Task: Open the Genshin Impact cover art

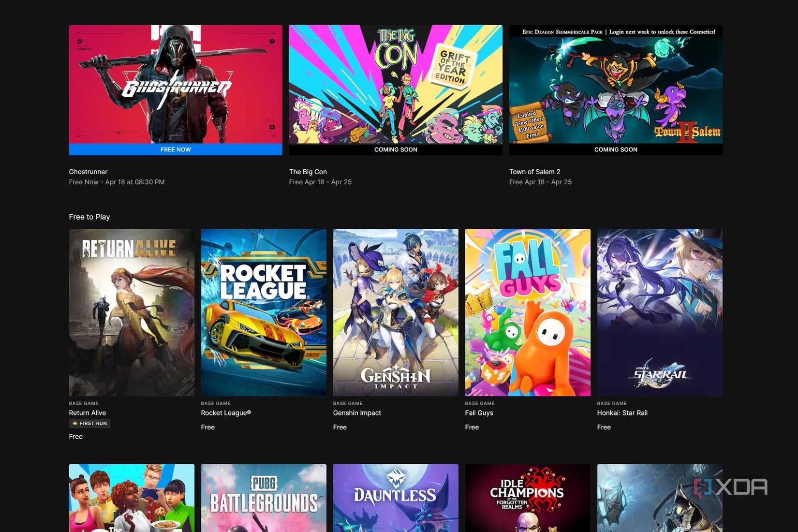Action: 396,312
